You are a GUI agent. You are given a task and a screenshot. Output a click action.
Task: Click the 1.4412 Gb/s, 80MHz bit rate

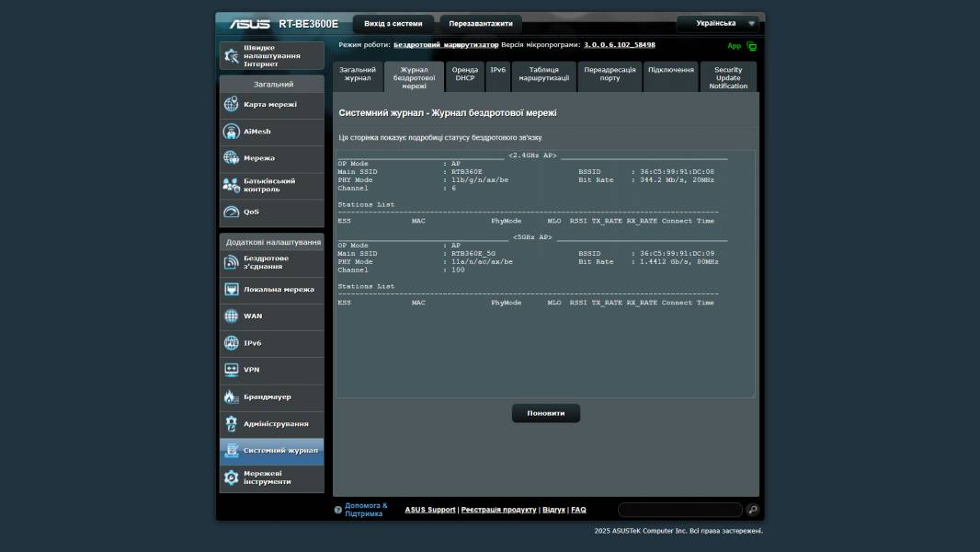(x=678, y=262)
